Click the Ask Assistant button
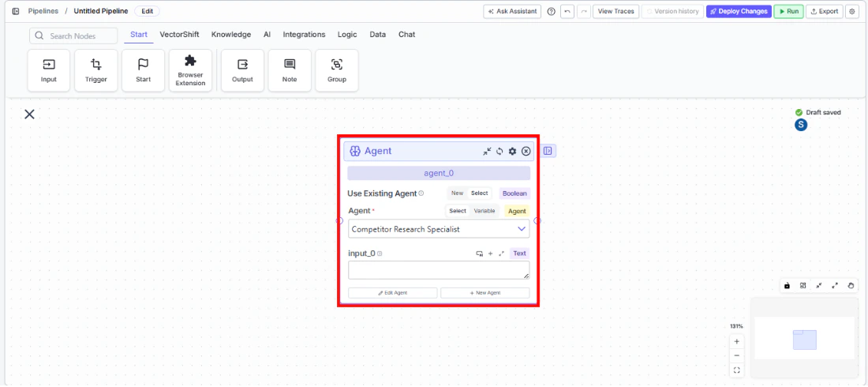The image size is (868, 387). (x=512, y=11)
